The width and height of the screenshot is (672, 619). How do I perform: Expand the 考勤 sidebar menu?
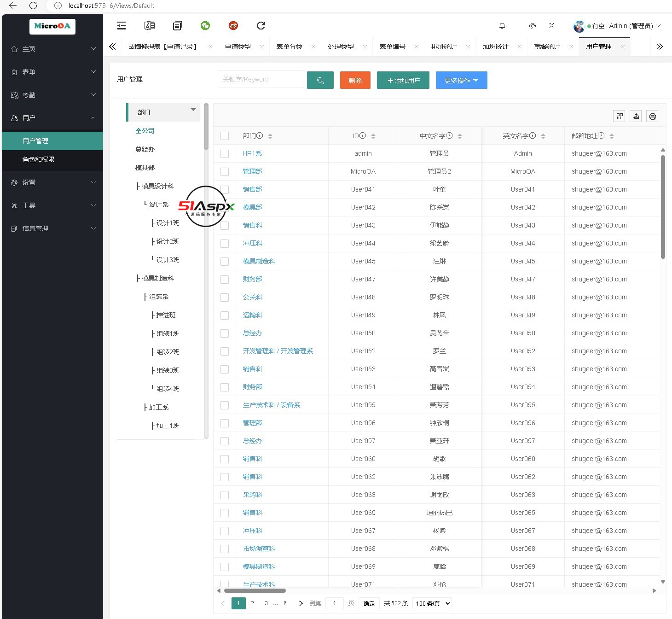[52, 95]
